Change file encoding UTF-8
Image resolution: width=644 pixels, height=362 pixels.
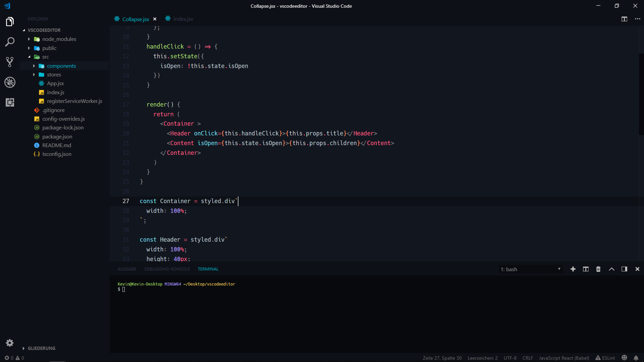coord(510,358)
